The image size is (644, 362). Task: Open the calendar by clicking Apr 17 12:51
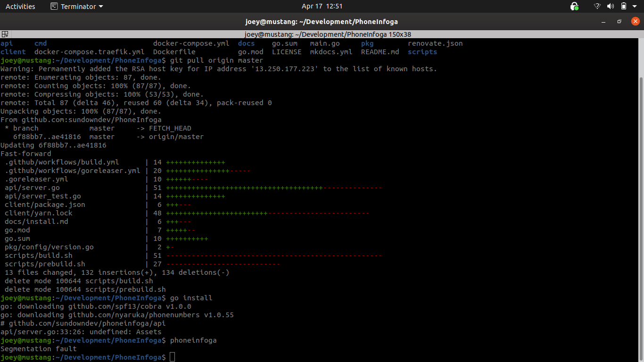coord(322,6)
